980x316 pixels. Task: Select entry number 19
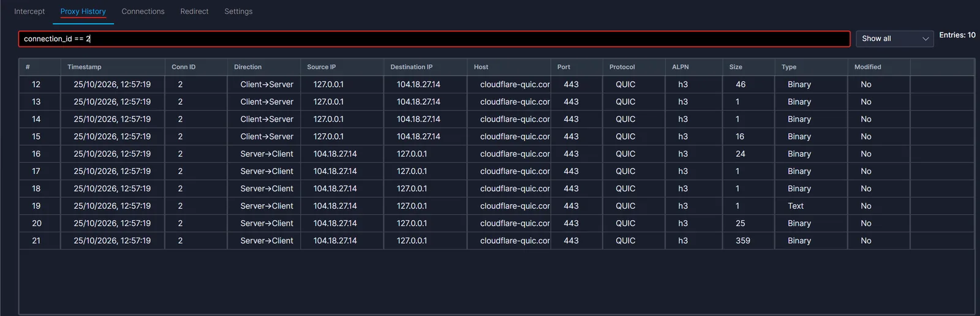pyautogui.click(x=496, y=206)
